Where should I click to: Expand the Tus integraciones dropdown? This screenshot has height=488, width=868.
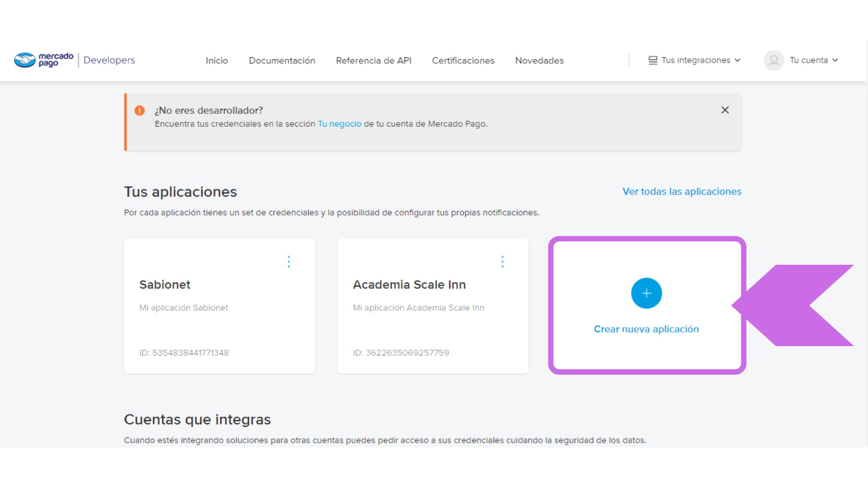(x=694, y=60)
